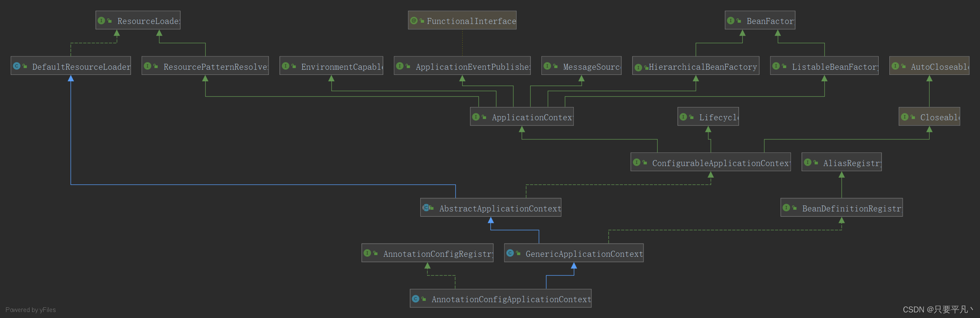This screenshot has width=980, height=318.
Task: Select the ResourceLoader node label
Action: (x=149, y=21)
